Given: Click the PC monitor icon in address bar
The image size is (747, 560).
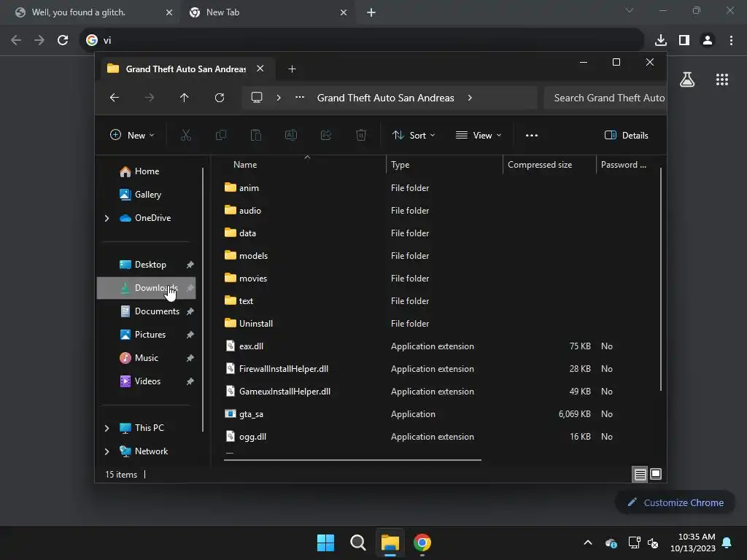Looking at the screenshot, I should [257, 97].
